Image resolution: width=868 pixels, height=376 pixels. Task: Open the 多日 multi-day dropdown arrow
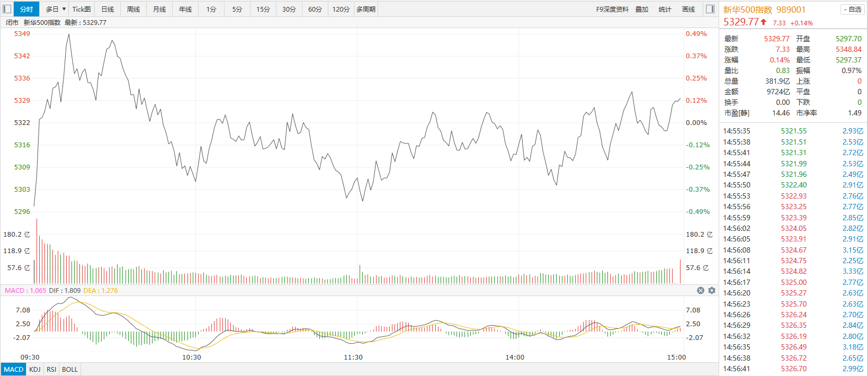[64, 9]
